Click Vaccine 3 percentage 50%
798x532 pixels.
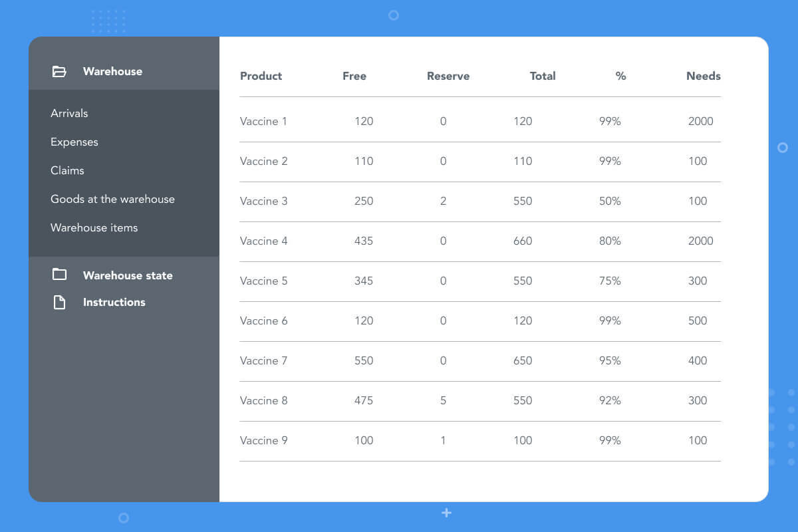click(x=610, y=201)
